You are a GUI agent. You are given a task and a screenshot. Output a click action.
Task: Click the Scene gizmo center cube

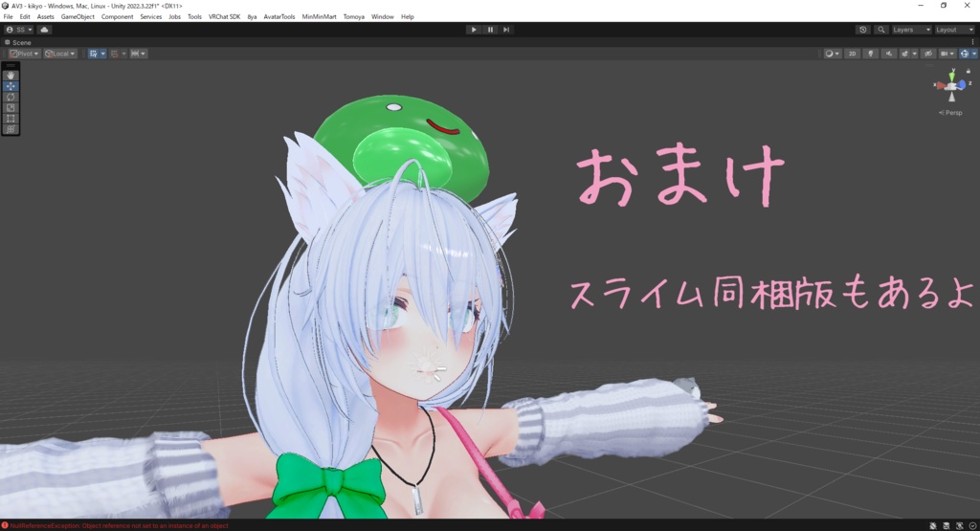[951, 87]
